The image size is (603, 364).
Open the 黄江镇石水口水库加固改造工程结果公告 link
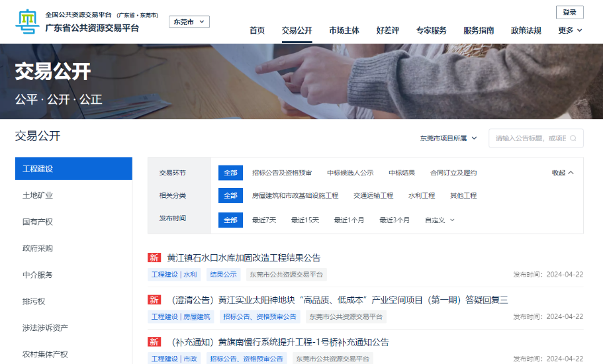pos(244,257)
